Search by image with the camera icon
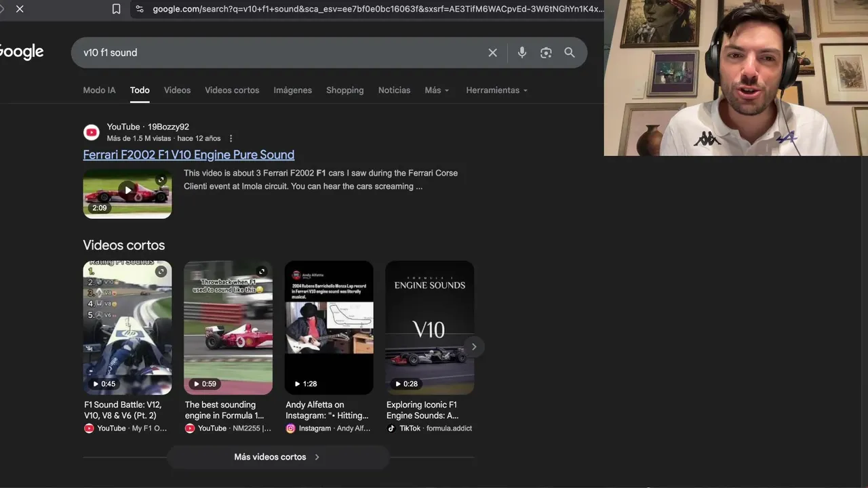Screen dimensions: 868x488 546,52
